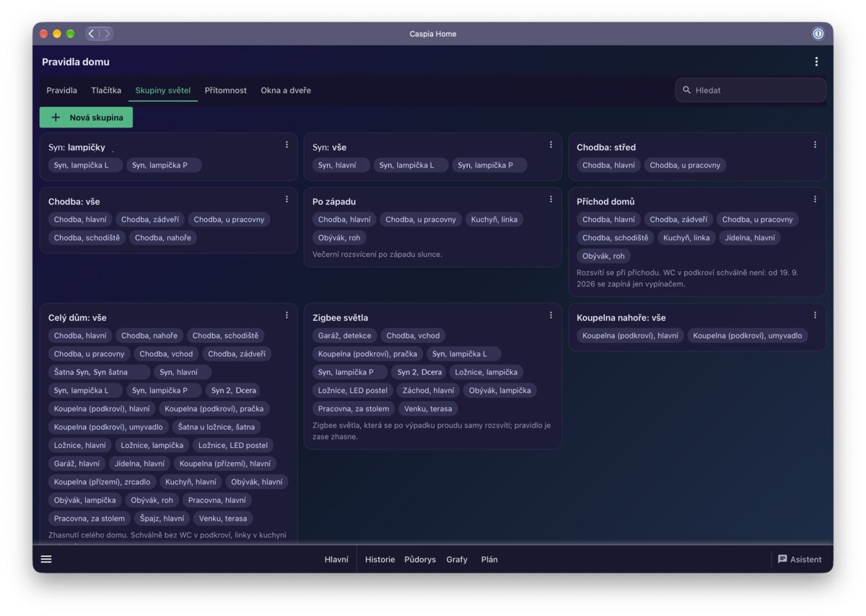The image size is (866, 616).
Task: Open the Plán view
Action: point(489,560)
